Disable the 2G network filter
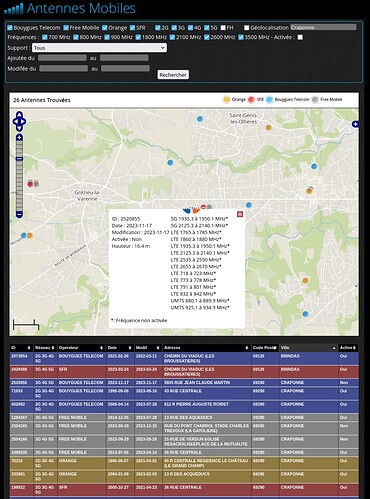The height and width of the screenshot is (499, 370). [158, 27]
